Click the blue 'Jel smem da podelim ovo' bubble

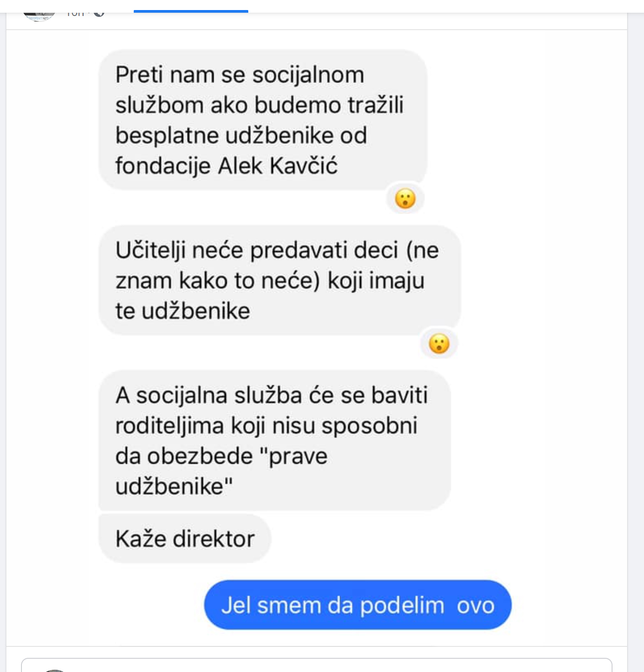(x=358, y=605)
